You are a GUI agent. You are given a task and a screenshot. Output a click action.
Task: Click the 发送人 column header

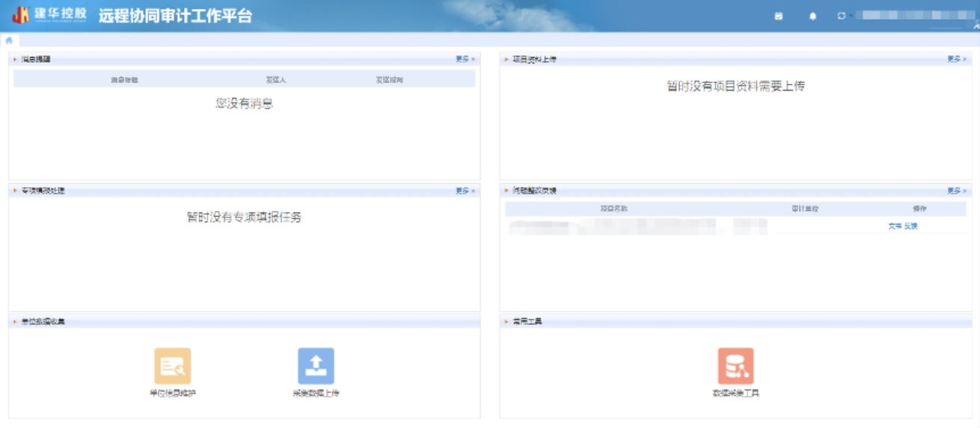[x=275, y=79]
